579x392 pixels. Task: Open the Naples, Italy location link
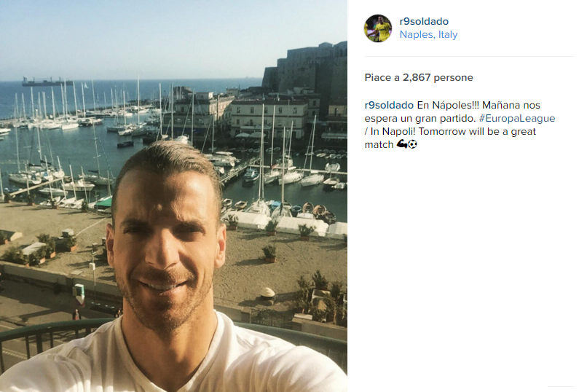pyautogui.click(x=428, y=34)
